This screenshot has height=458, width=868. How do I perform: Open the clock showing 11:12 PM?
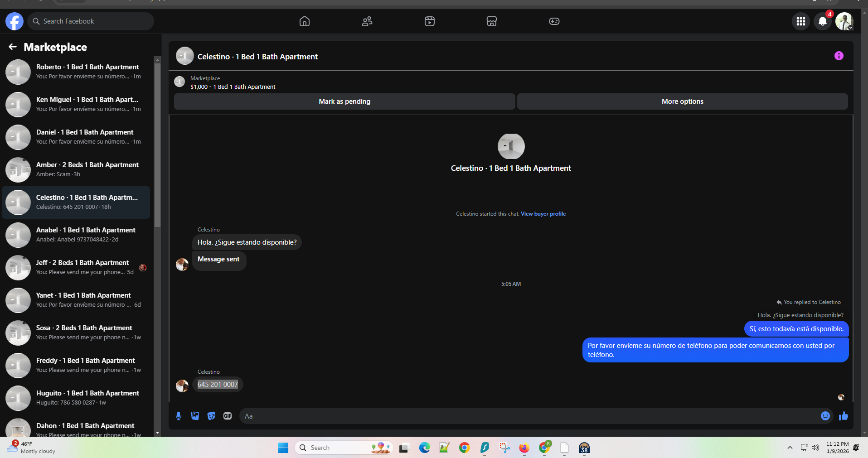tap(837, 448)
